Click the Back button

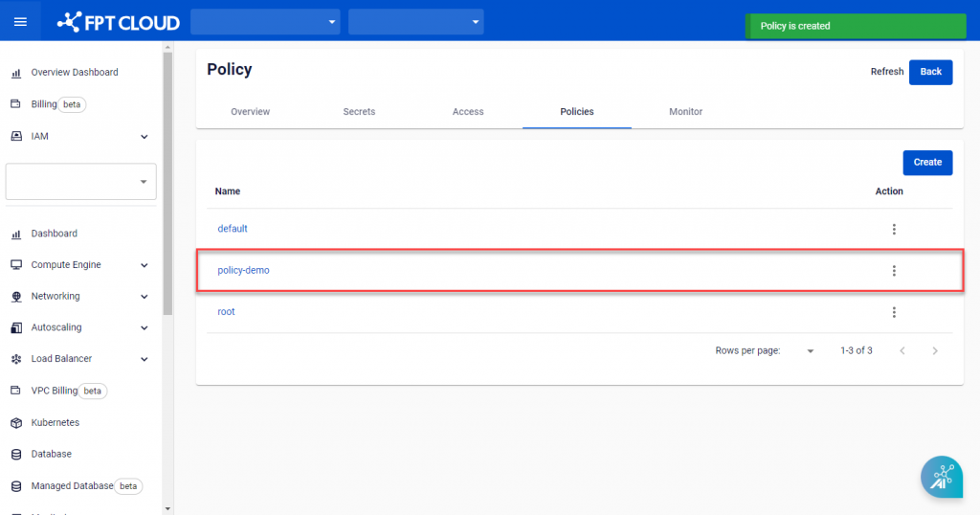click(930, 72)
